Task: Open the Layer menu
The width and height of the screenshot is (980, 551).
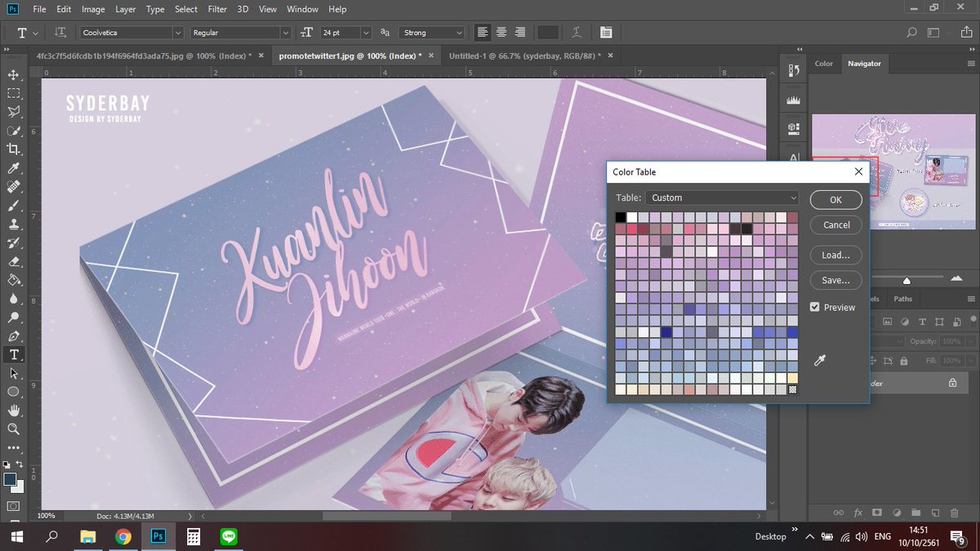Action: (126, 9)
